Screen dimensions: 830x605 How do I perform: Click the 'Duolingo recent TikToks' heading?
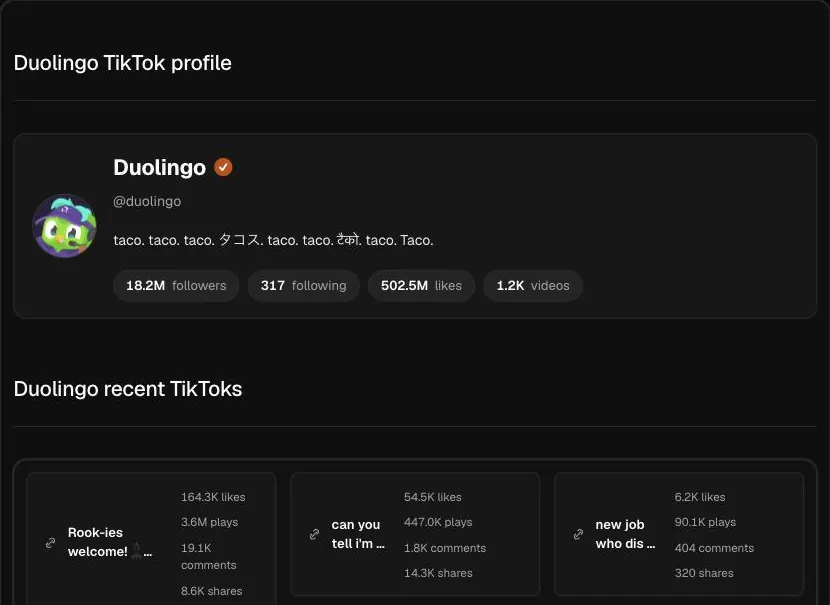pyautogui.click(x=128, y=389)
